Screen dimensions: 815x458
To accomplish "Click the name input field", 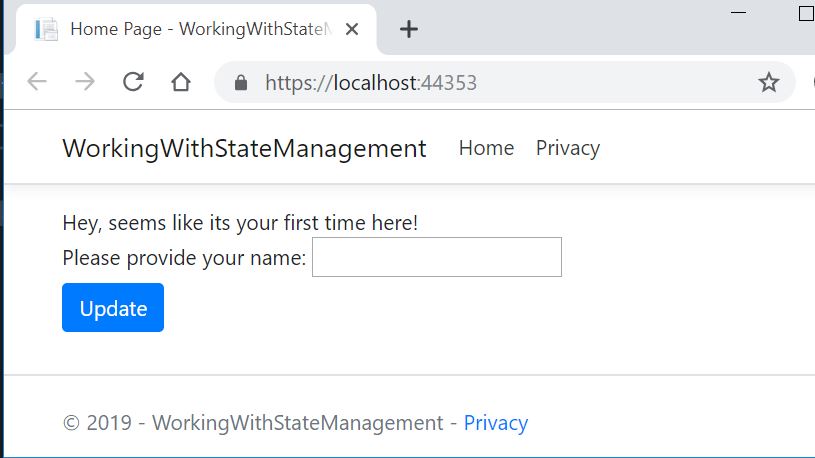I will (437, 257).
